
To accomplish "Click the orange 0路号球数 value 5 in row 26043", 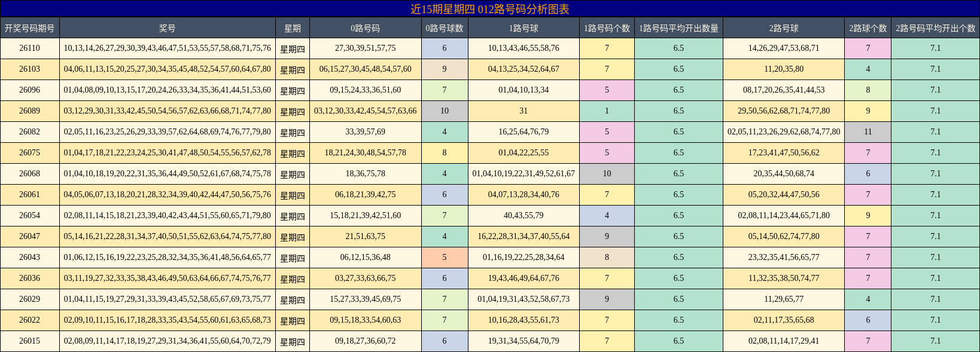I will [445, 258].
